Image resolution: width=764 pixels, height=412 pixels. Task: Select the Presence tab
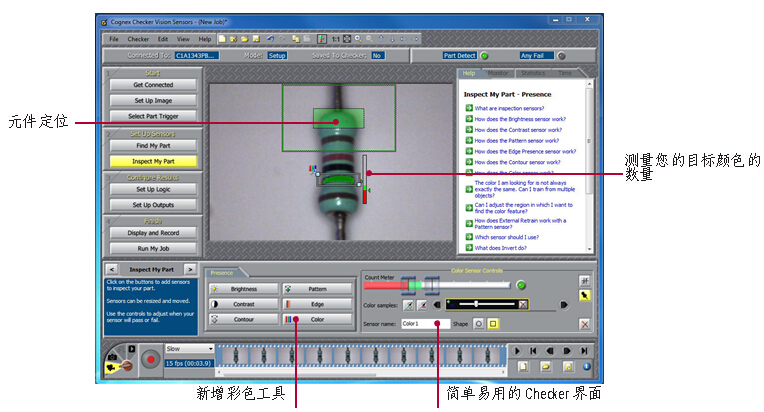[x=222, y=273]
